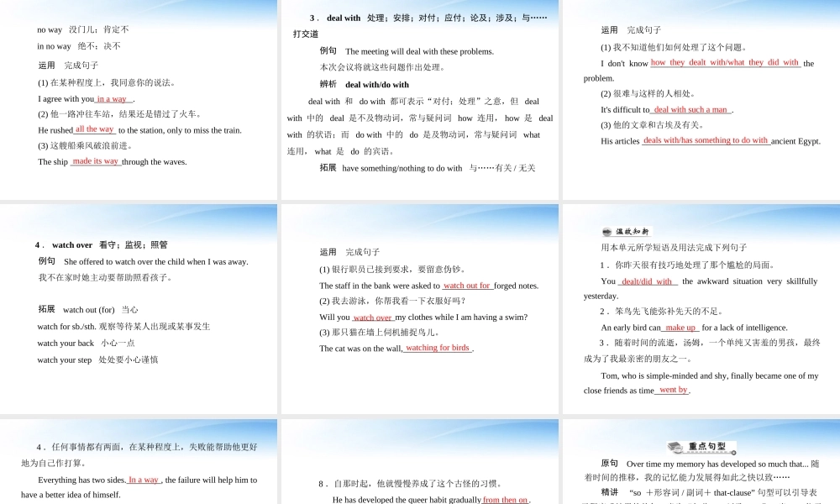Click '2. 笨鸟先飞能弥补先天的不足。'
Viewport: 840px width, 504px height.
pos(662,311)
